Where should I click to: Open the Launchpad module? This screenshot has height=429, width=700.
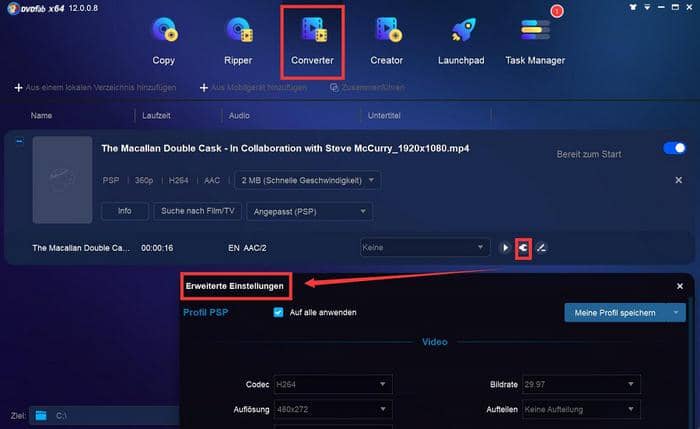461,41
